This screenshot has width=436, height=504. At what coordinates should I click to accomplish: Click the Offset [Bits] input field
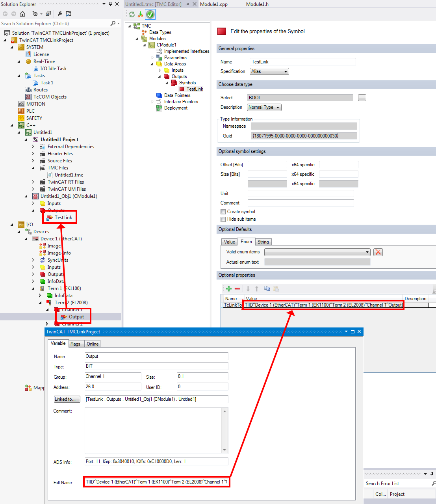[x=267, y=165]
